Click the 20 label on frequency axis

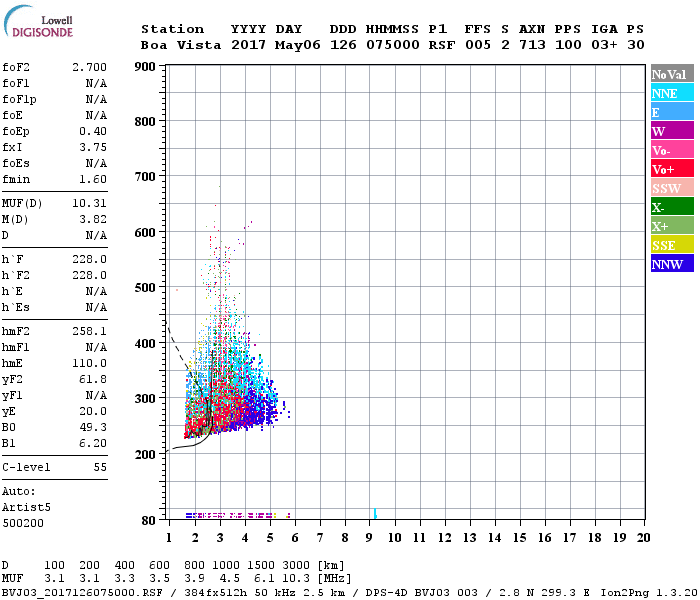643,537
